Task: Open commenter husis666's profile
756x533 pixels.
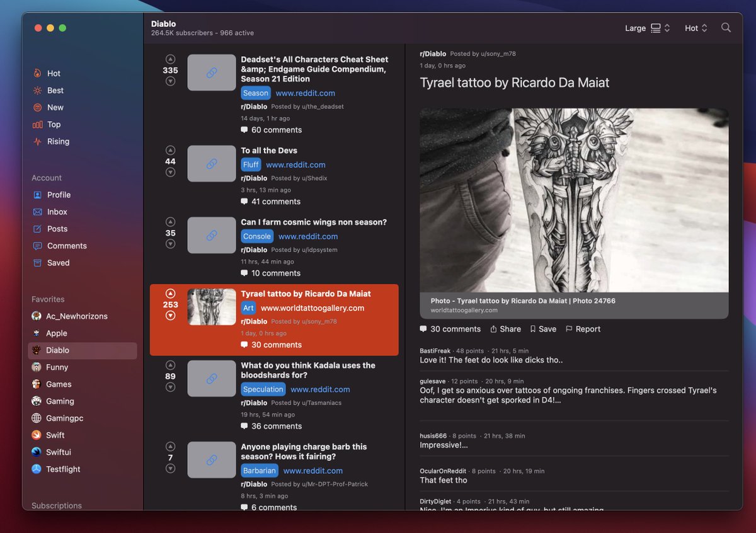Action: click(433, 435)
